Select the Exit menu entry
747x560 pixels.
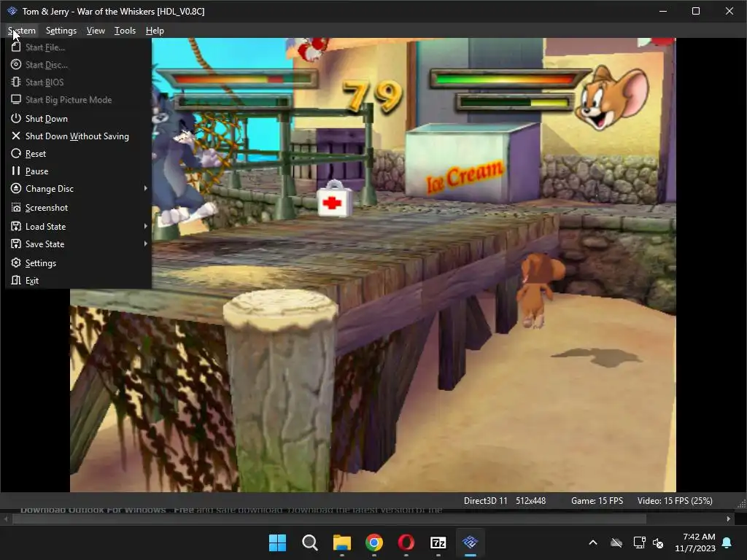[x=79, y=281]
